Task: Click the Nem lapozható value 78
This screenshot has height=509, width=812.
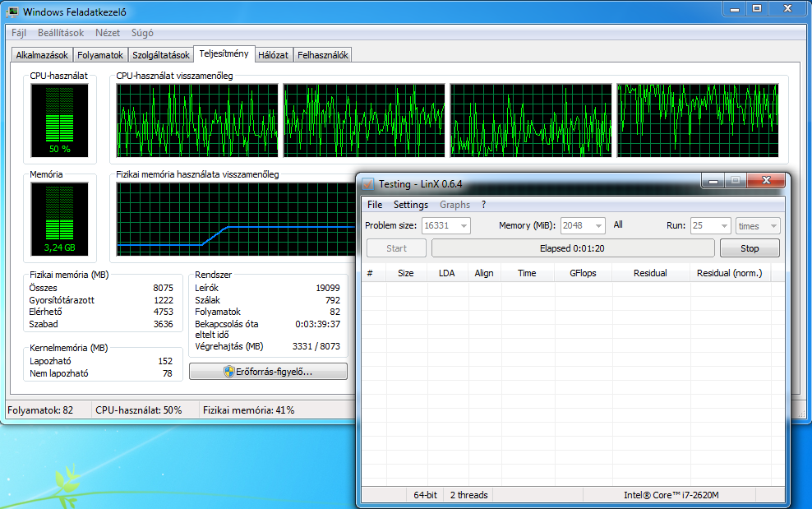Action: (168, 373)
